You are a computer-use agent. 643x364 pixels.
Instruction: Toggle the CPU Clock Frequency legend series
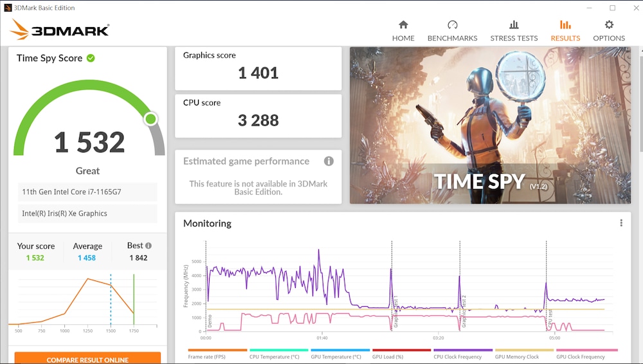(x=457, y=356)
